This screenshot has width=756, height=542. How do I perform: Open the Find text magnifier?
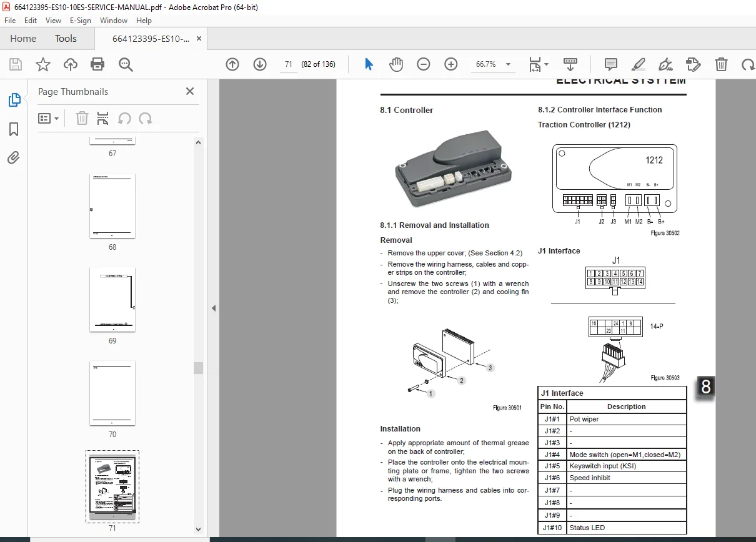point(126,64)
